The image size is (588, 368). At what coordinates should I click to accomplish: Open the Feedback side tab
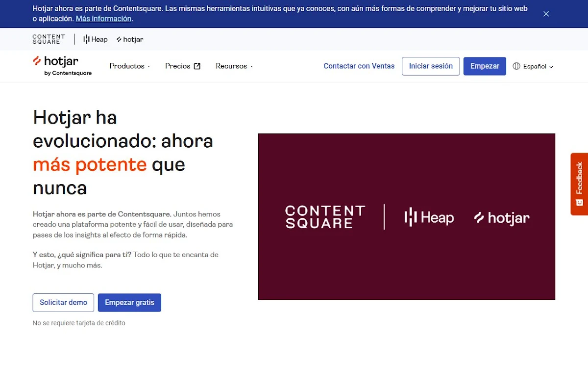tap(579, 184)
